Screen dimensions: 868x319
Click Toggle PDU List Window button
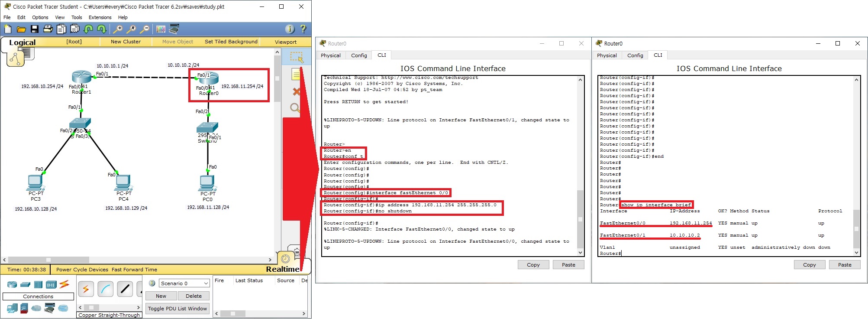[x=177, y=309]
